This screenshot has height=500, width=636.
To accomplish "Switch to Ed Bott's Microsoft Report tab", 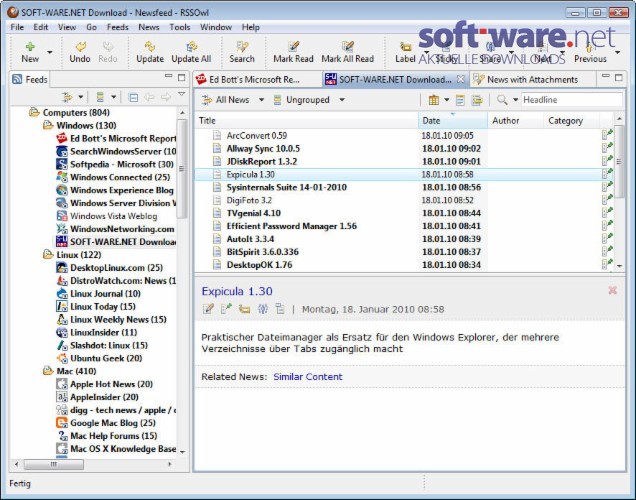I will 257,79.
